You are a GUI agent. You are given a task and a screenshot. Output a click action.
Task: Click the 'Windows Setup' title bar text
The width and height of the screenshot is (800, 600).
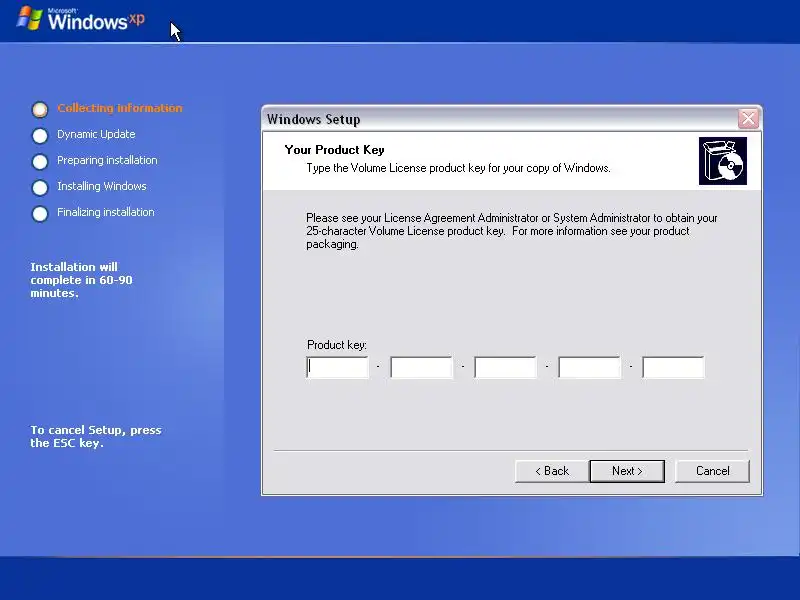[x=313, y=119]
